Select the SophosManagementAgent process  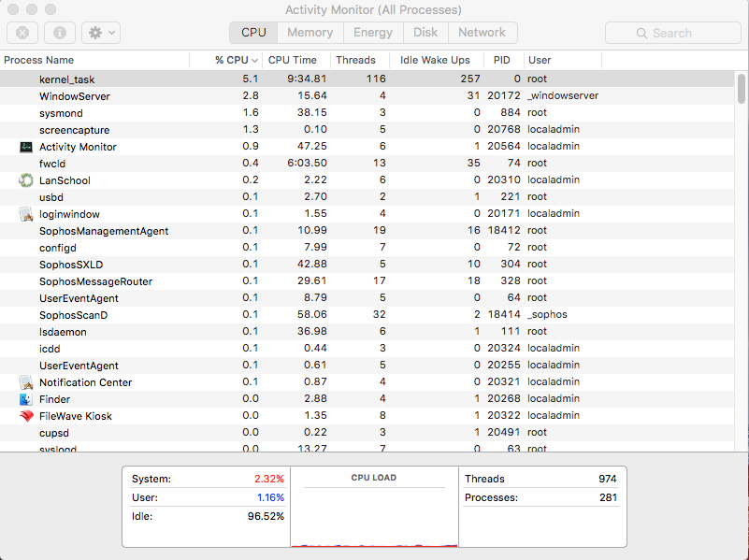367,231
